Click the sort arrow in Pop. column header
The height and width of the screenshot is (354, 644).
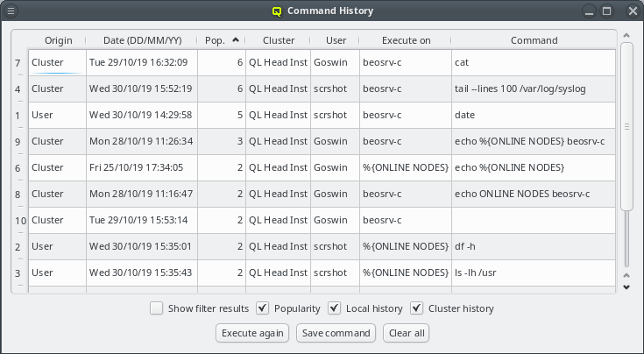[236, 39]
